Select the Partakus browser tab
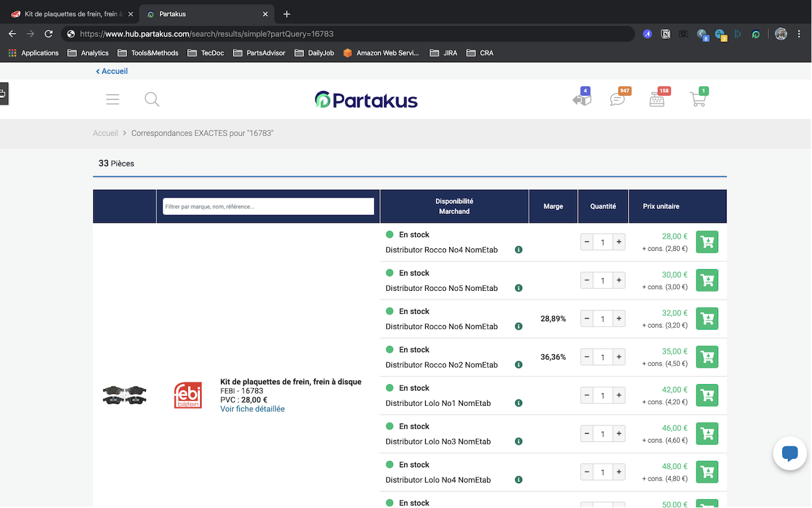 click(x=206, y=14)
